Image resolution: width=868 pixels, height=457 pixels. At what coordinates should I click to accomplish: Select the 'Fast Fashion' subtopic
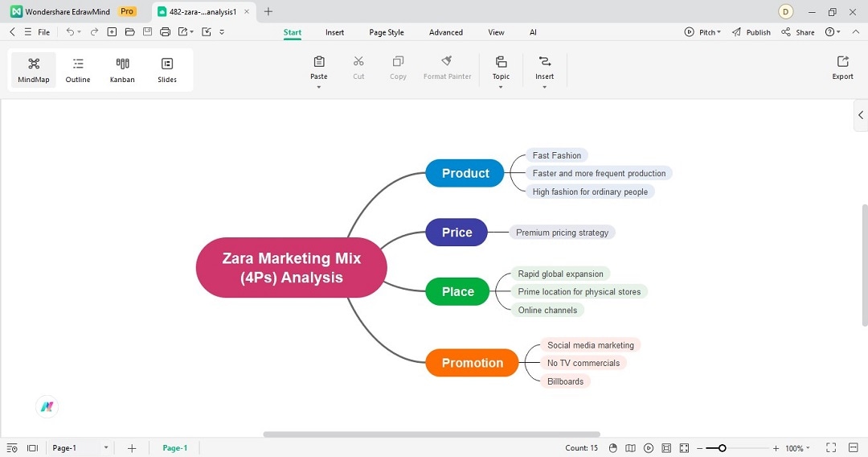[557, 155]
